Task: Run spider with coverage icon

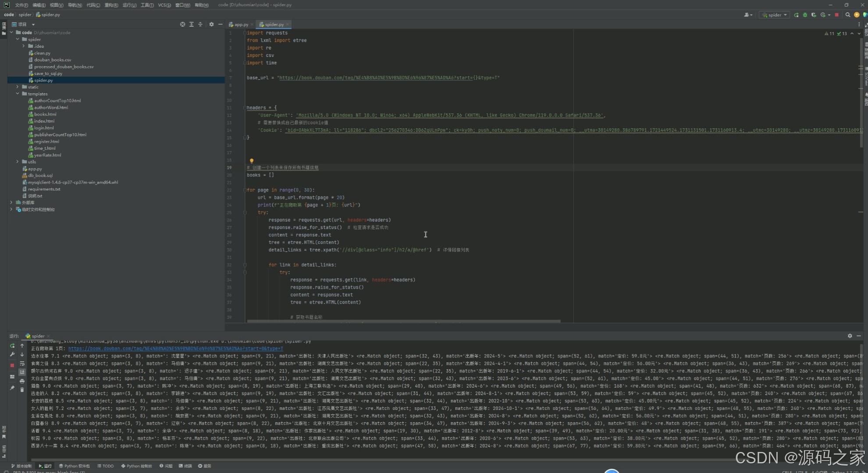Action: 814,15
